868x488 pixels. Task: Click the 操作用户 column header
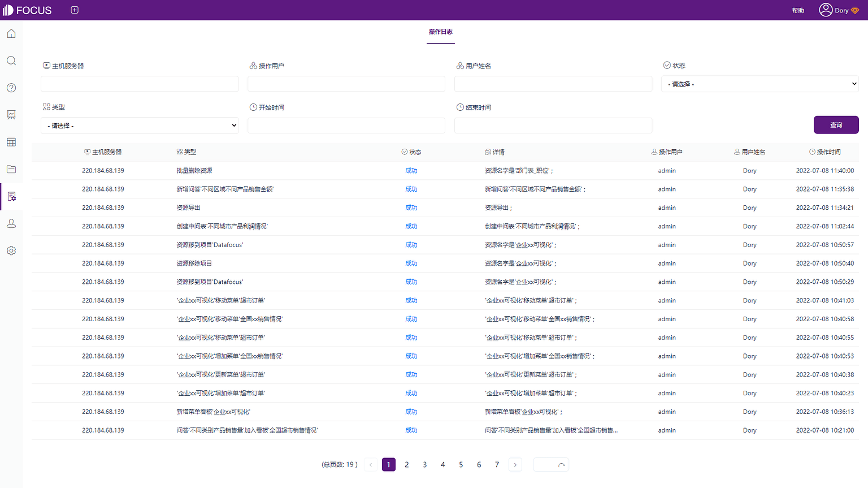tap(667, 152)
